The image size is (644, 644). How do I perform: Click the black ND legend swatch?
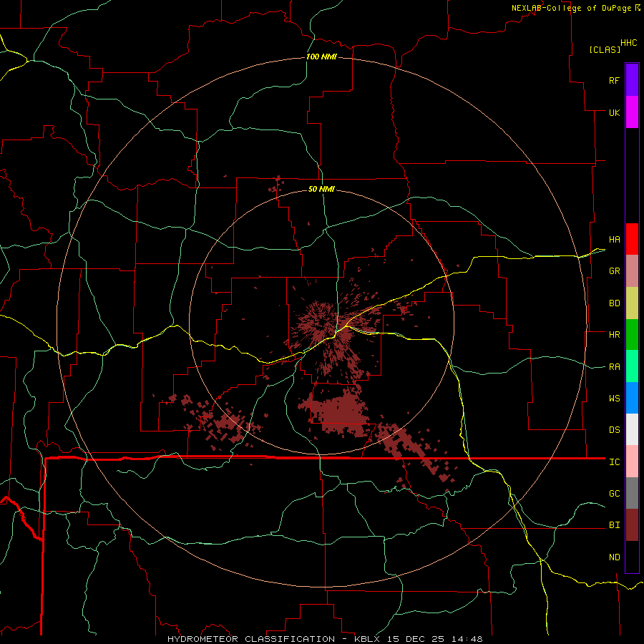[632, 557]
